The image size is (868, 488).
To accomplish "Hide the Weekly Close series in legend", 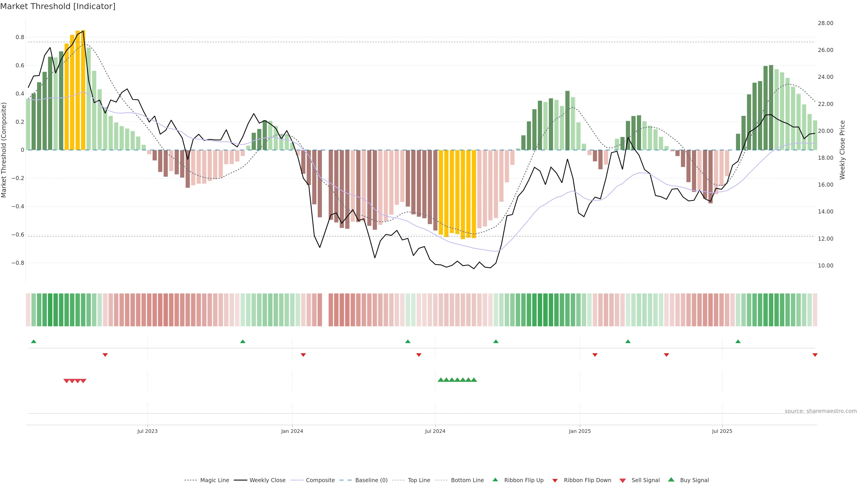I will click(x=267, y=480).
